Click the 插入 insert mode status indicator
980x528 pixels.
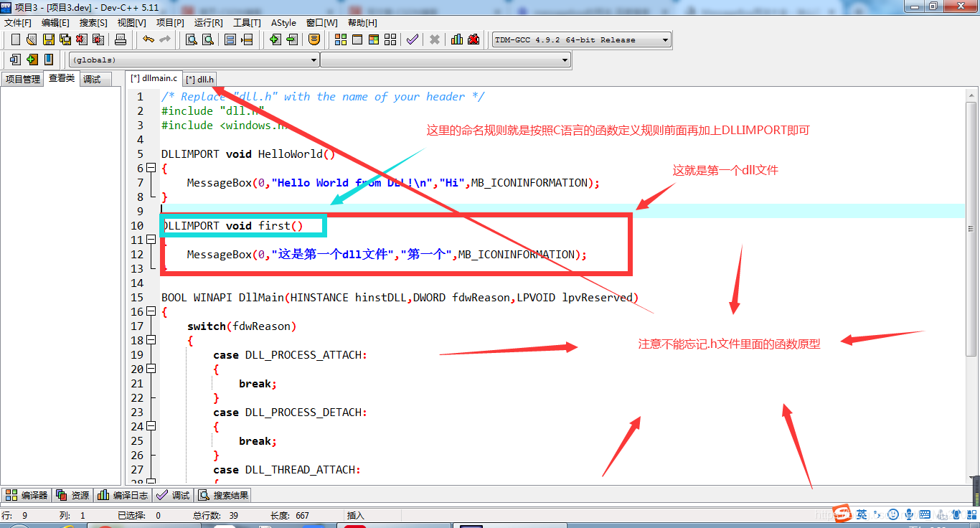[x=356, y=515]
